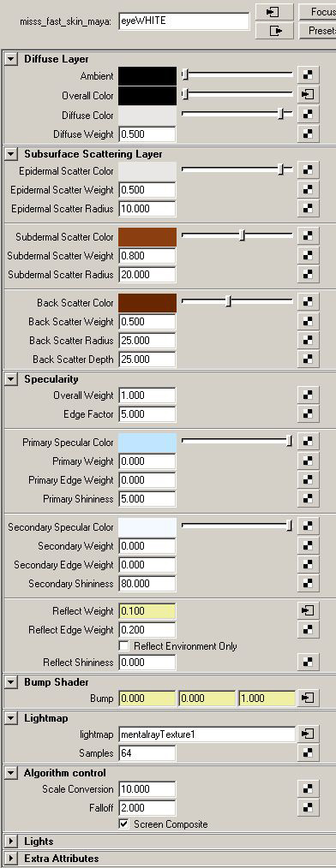Click the input connection icon beside the shader name

click(274, 12)
